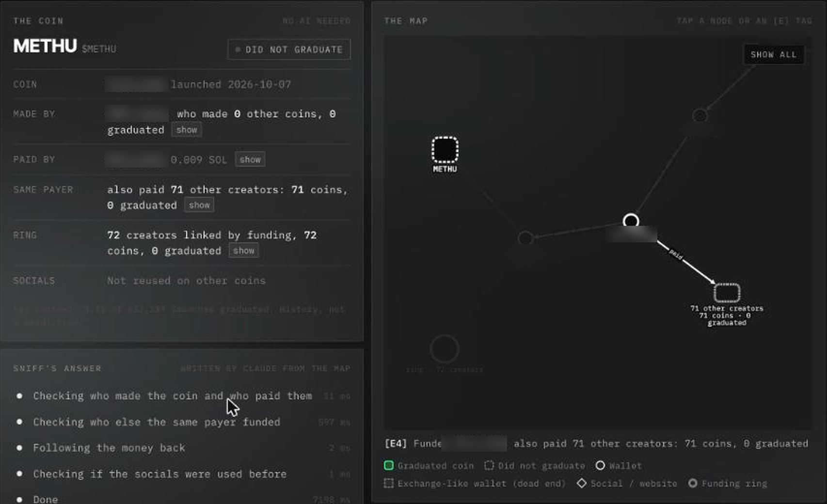Click the Funding ring legend icon

[693, 483]
